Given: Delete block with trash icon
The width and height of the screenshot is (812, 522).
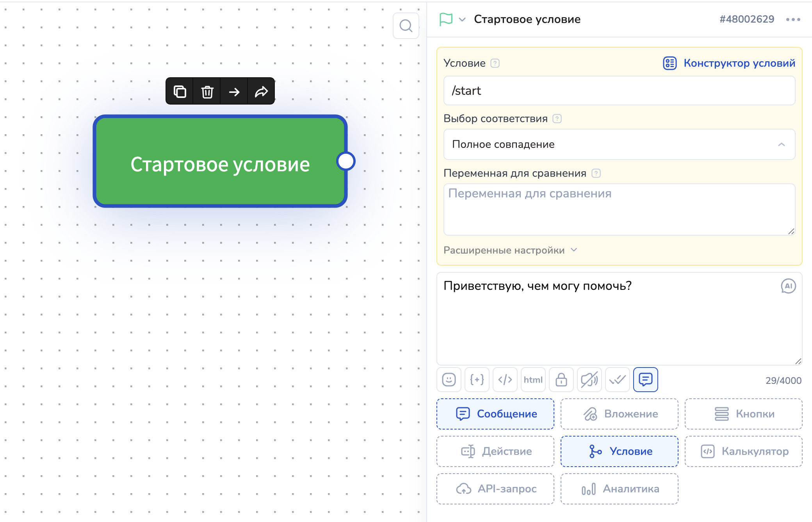Looking at the screenshot, I should (x=207, y=92).
